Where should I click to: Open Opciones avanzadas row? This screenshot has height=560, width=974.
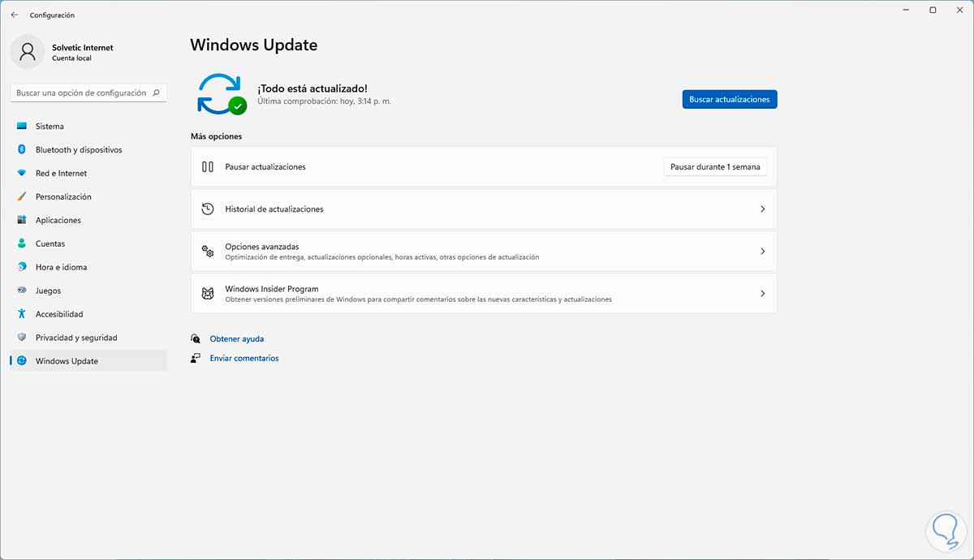484,252
